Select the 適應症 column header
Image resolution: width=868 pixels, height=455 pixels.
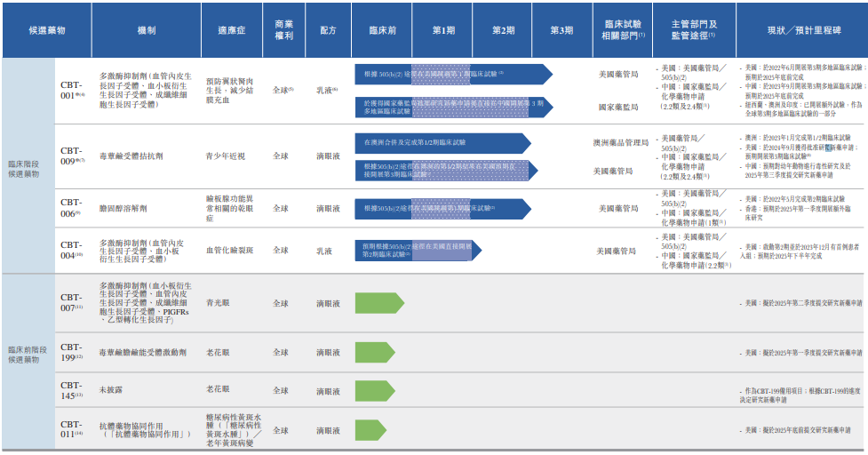tap(234, 30)
